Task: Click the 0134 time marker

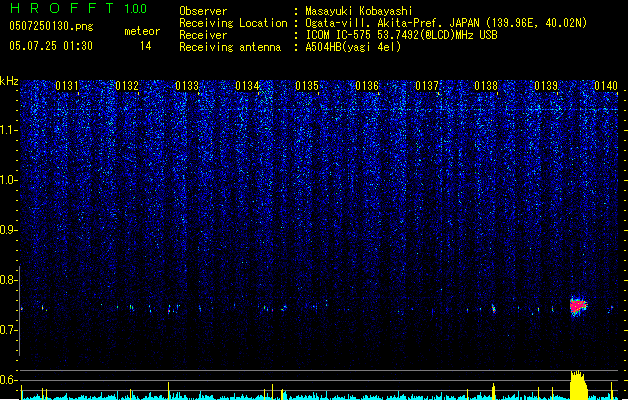Action: click(247, 86)
